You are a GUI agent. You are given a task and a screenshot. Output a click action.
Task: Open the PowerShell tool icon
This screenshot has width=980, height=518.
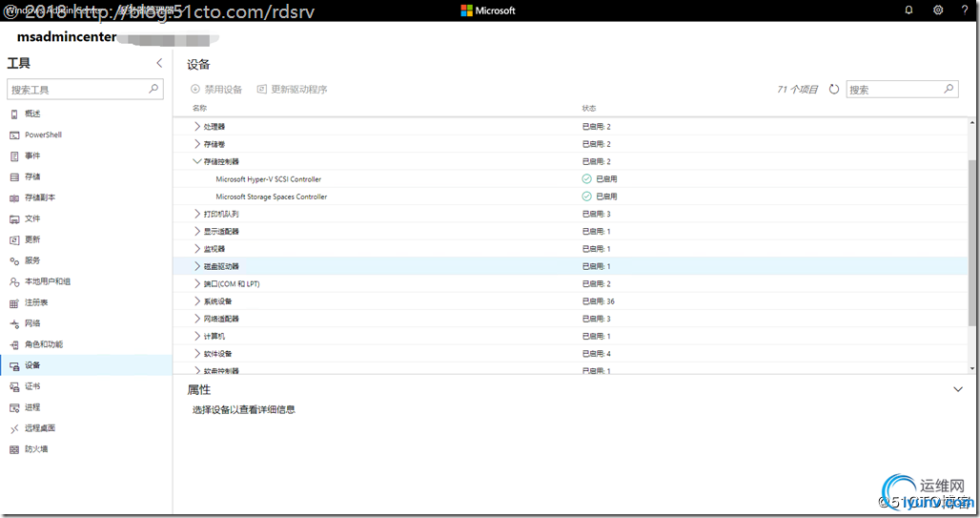pos(14,135)
